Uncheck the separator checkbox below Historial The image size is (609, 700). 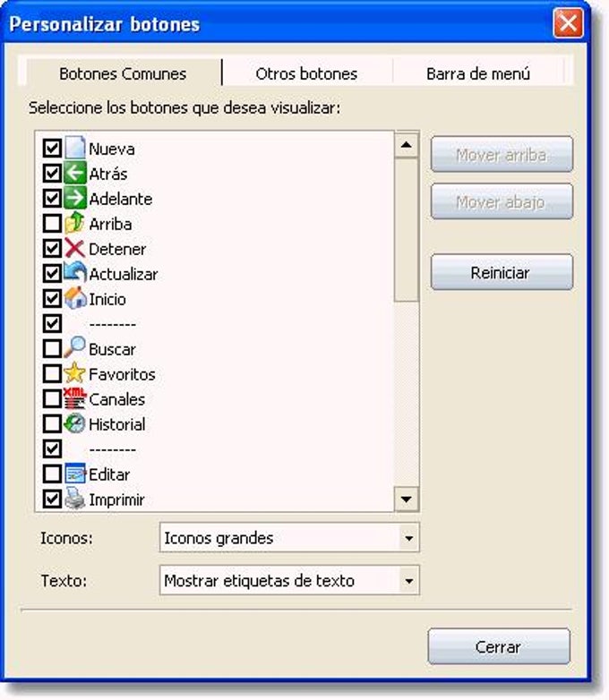tap(52, 448)
